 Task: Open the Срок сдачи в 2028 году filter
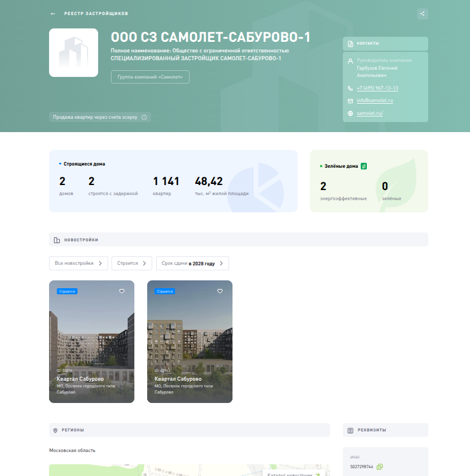(192, 263)
